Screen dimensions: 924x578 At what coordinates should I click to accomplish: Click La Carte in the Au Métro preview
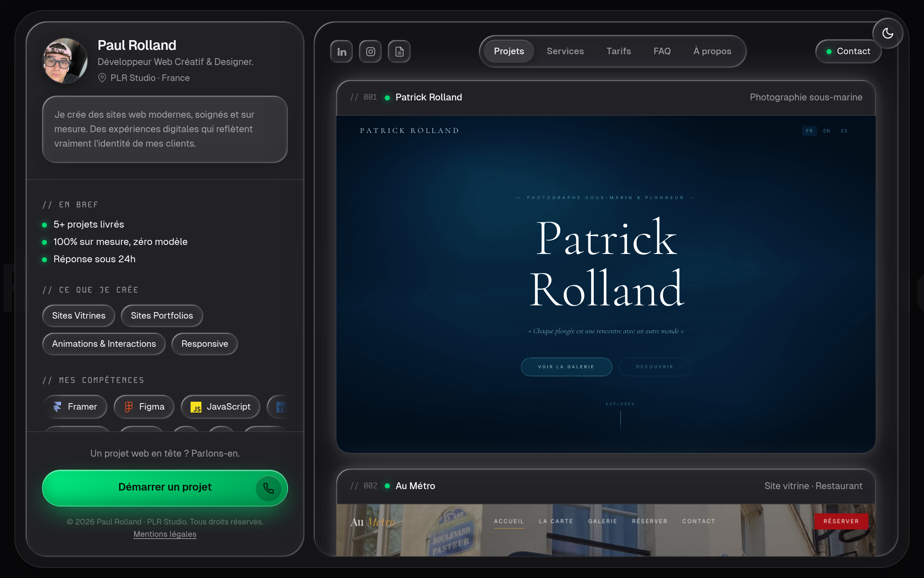[x=556, y=521]
